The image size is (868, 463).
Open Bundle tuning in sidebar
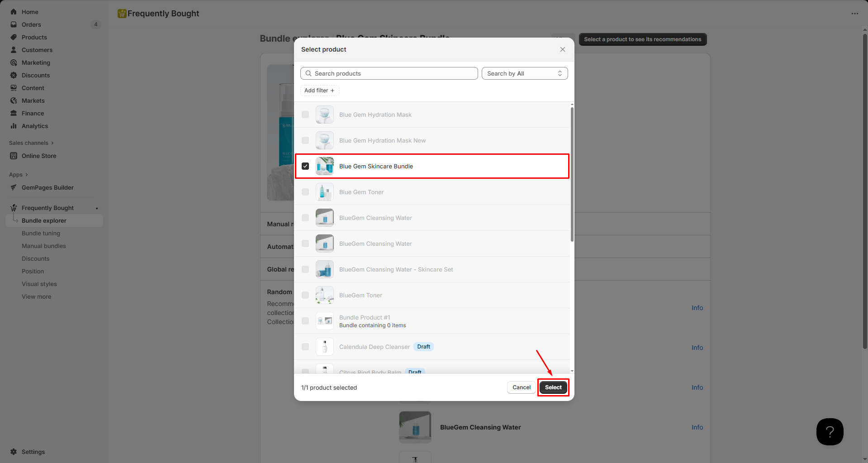pyautogui.click(x=41, y=233)
